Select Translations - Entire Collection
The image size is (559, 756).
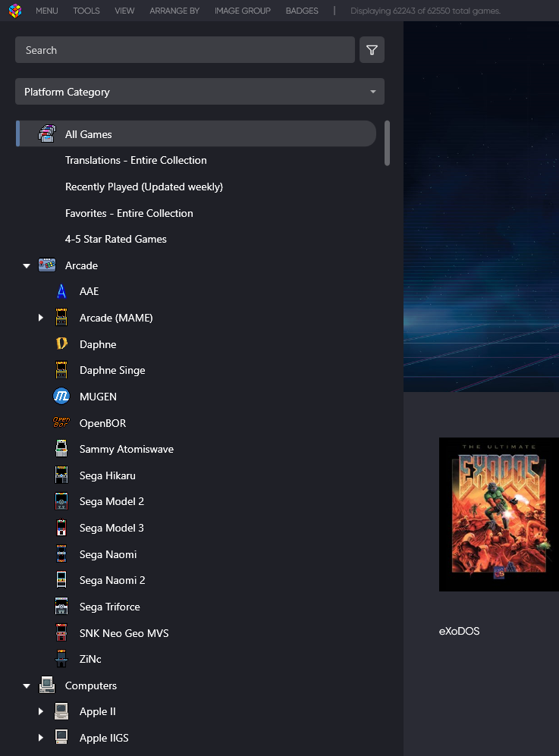coord(136,160)
